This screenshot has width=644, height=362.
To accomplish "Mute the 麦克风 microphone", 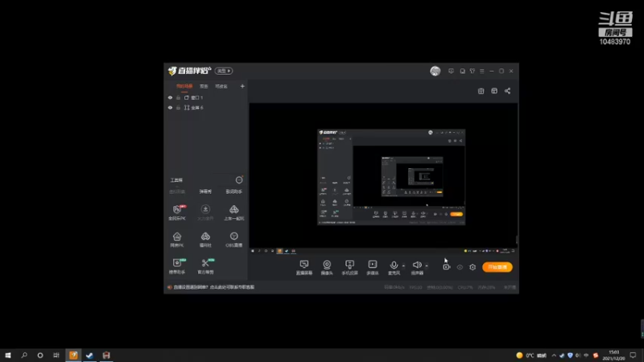I will (x=394, y=267).
